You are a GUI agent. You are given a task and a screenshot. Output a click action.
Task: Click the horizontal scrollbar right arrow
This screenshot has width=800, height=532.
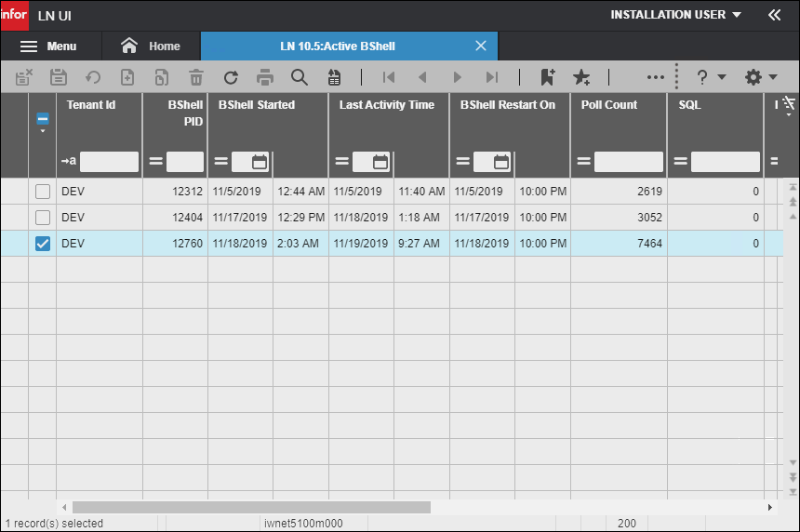coord(770,507)
